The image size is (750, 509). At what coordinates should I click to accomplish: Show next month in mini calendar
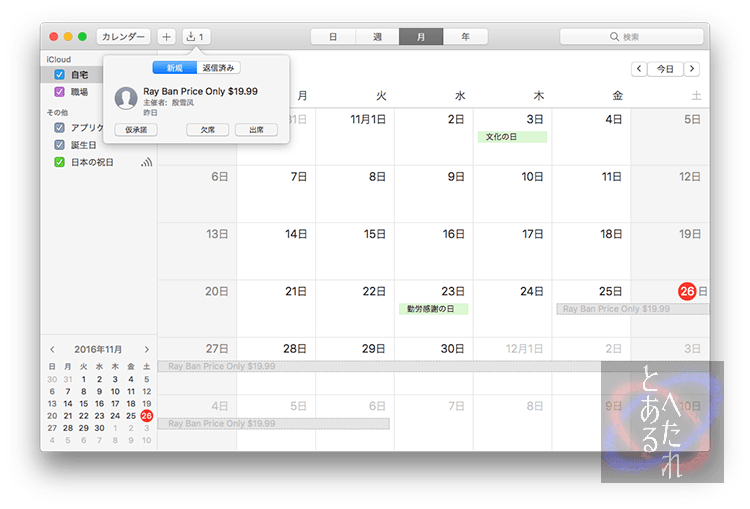pyautogui.click(x=147, y=350)
